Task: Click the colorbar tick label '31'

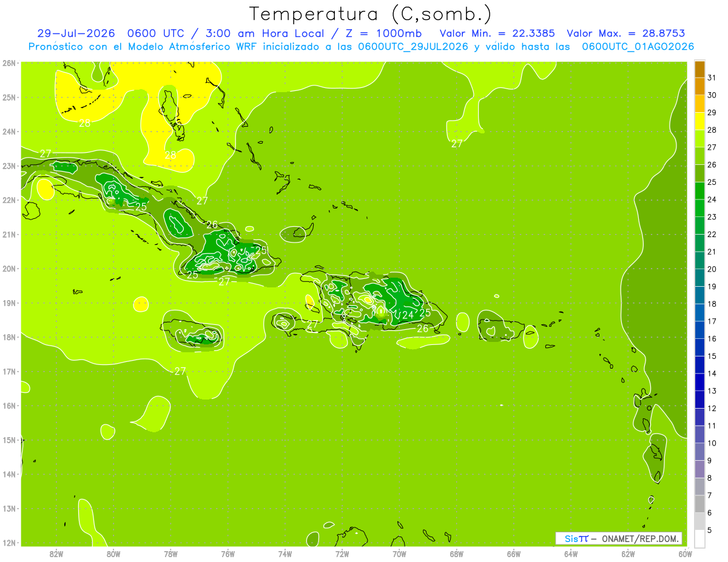Action: (x=712, y=79)
